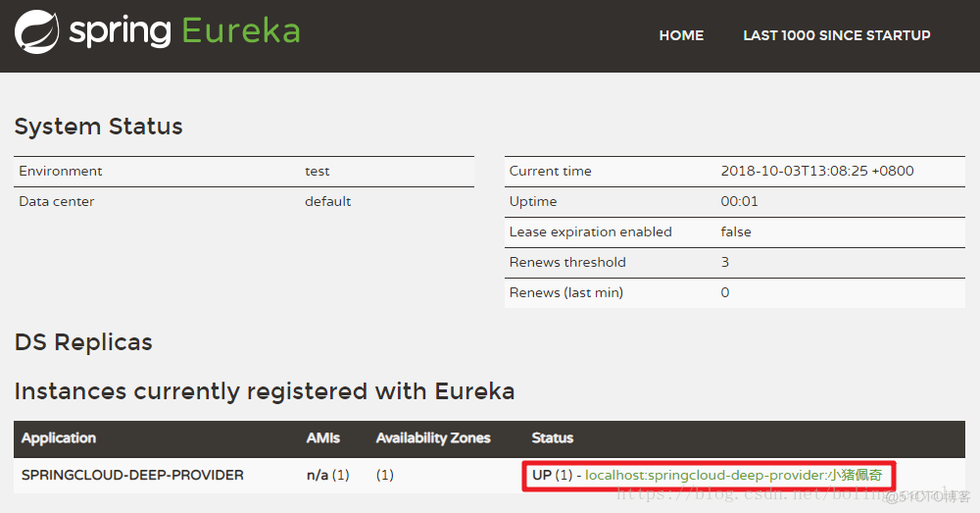The height and width of the screenshot is (513, 980).
Task: Click the Renews threshold value 3
Action: click(725, 262)
